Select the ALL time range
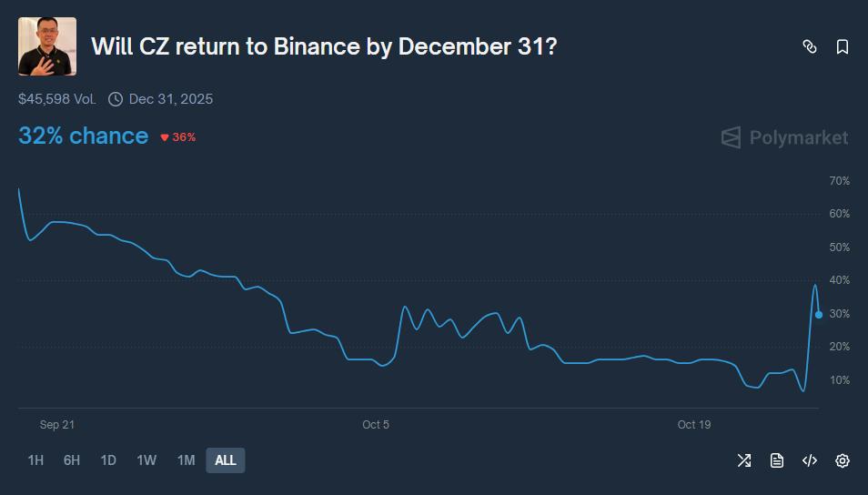Screen dimensions: 868x495 coord(226,460)
